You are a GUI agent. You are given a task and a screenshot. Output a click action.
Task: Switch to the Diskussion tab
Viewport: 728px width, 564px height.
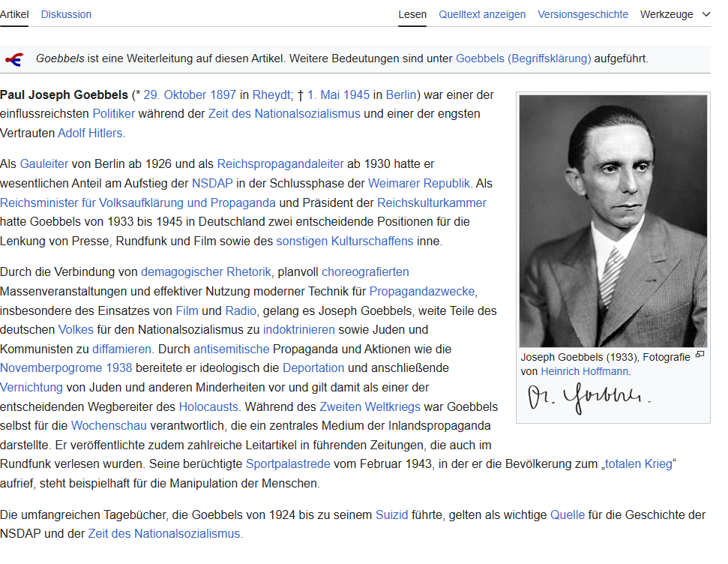click(x=66, y=14)
